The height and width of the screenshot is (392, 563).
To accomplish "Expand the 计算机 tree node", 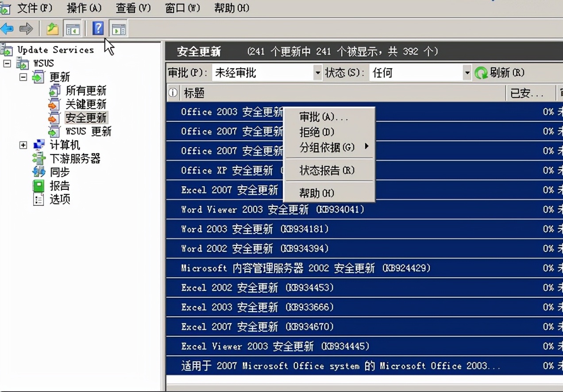I will pyautogui.click(x=23, y=145).
